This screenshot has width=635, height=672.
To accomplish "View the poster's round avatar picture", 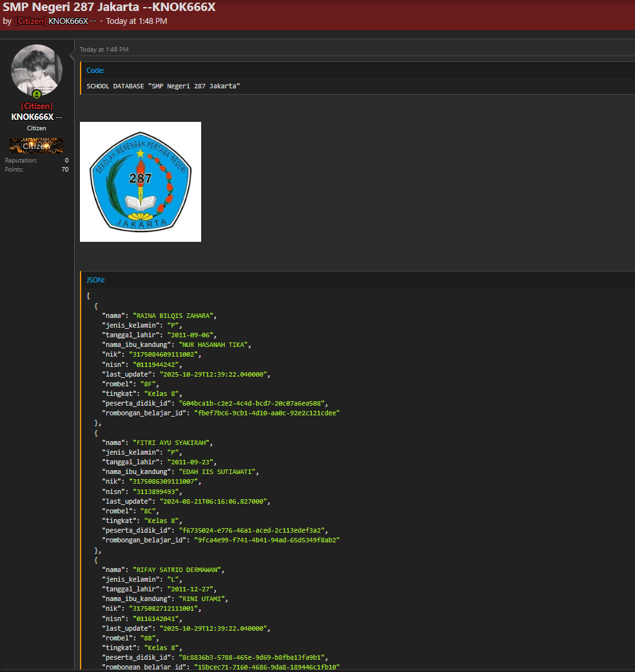I will pos(36,71).
